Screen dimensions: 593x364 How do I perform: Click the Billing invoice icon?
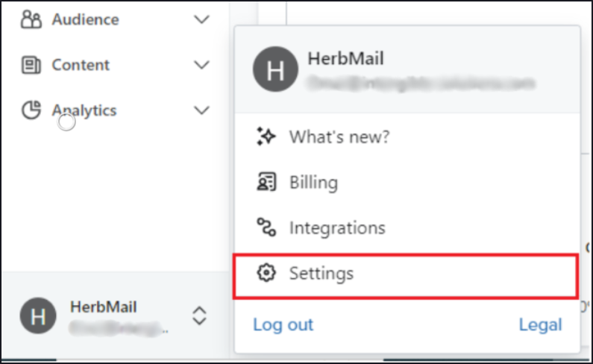pos(266,182)
